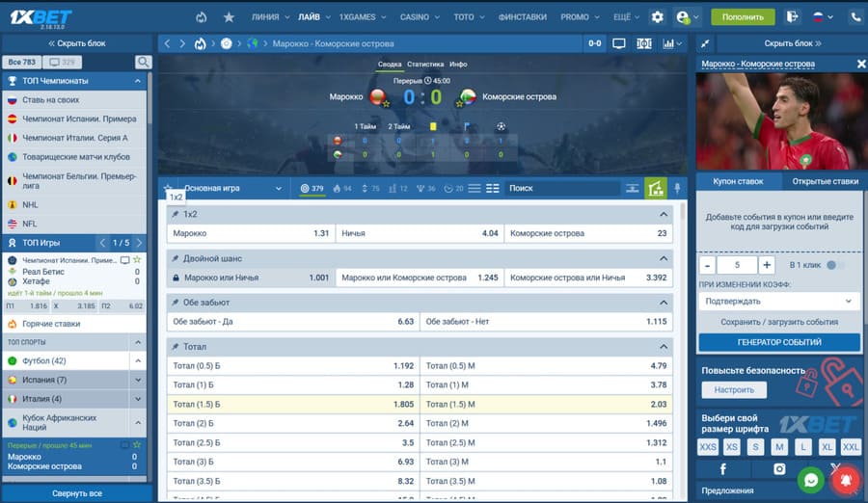Viewport: 868px width, 503px height.
Task: Favorite Коморские острова team with its star
Action: coord(459,104)
